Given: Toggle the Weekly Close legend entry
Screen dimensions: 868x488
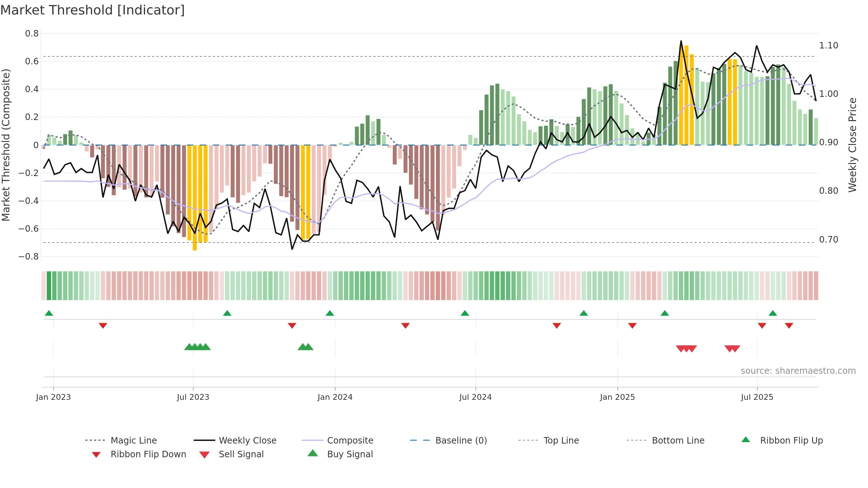Looking at the screenshot, I should click(235, 440).
